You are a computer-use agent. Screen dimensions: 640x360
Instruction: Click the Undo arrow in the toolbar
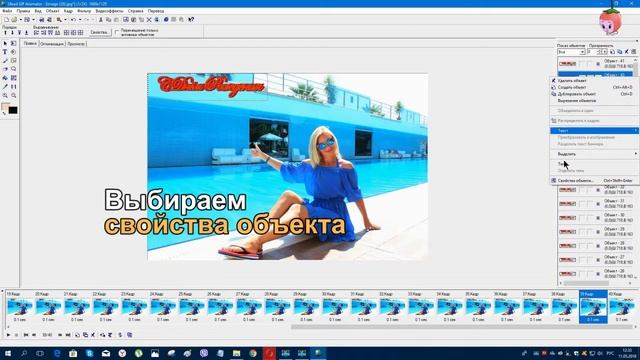73,20
